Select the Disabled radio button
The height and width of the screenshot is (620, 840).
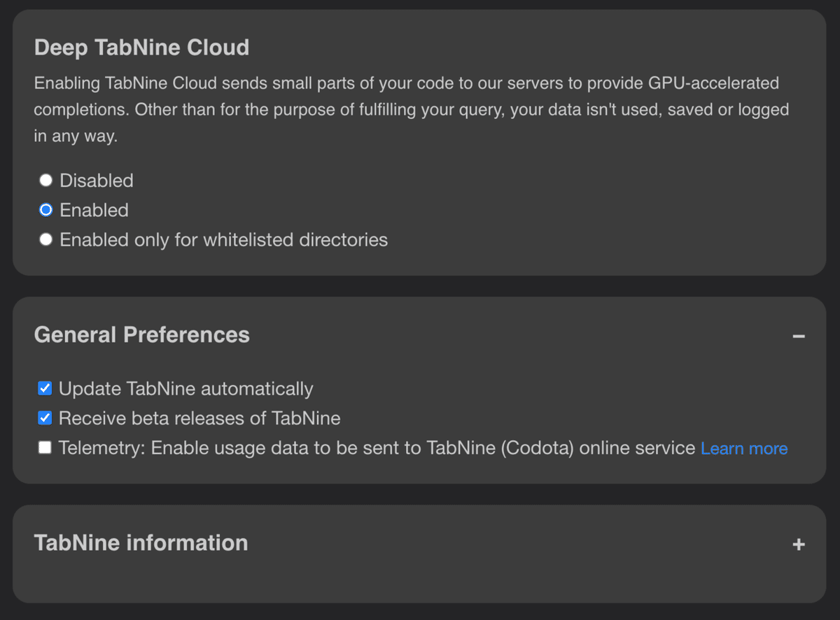(x=45, y=181)
